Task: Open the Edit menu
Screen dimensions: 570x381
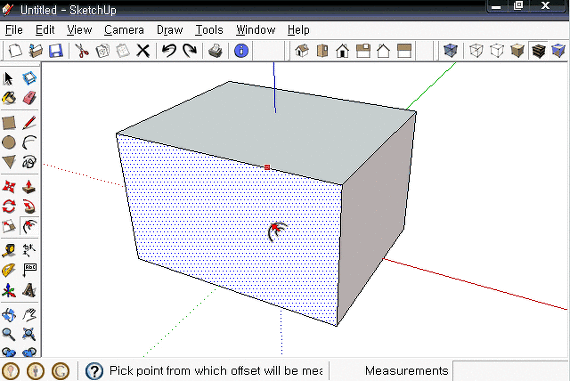Action: (x=45, y=30)
